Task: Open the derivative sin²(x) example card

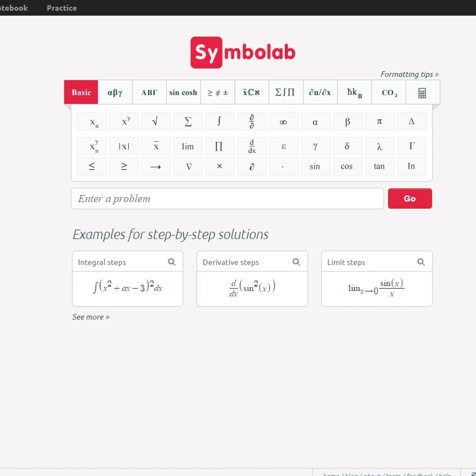Action: (252, 289)
